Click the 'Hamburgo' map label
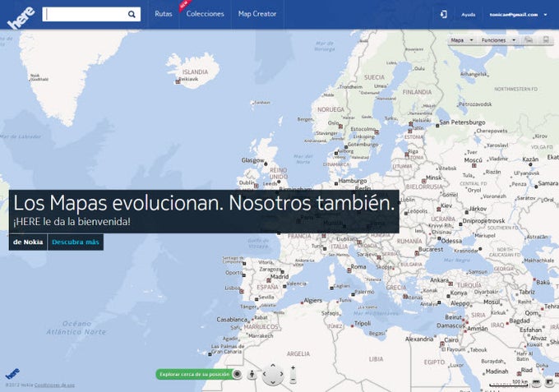Screen dimensions: 559x392 point(353,181)
